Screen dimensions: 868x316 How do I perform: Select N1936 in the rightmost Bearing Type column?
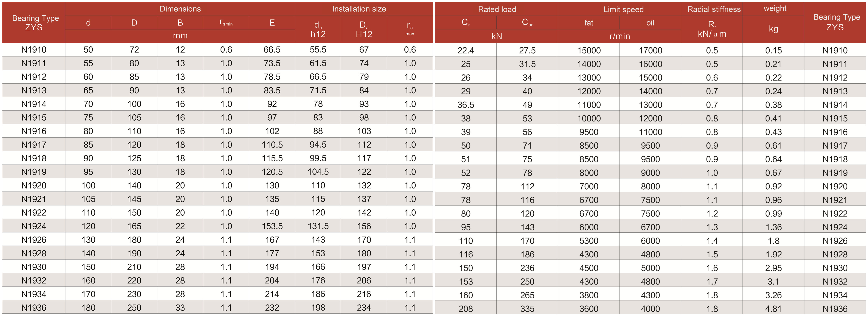click(x=835, y=309)
